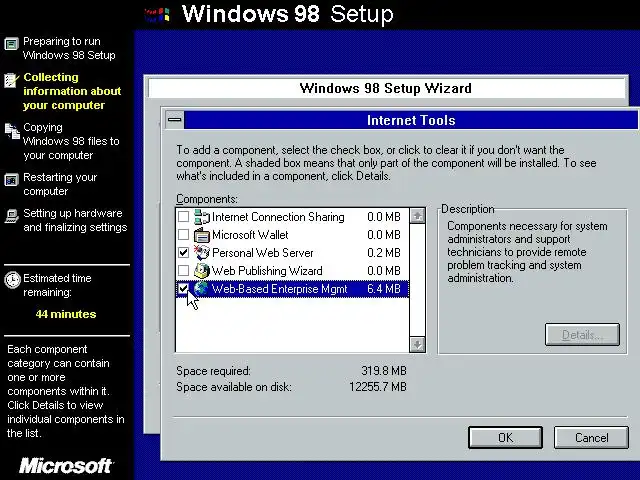Select the Personal Web Server row text
The image size is (640, 480).
[262, 253]
